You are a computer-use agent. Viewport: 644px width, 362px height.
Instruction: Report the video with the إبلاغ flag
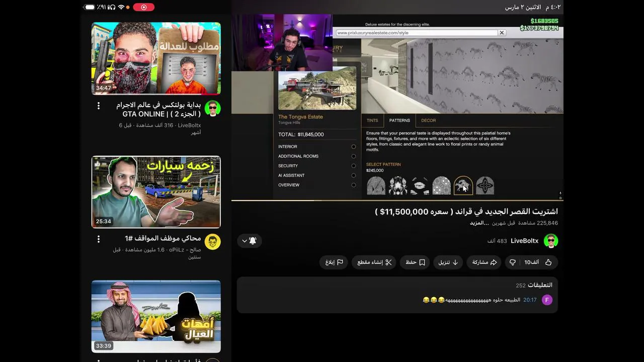pos(334,262)
